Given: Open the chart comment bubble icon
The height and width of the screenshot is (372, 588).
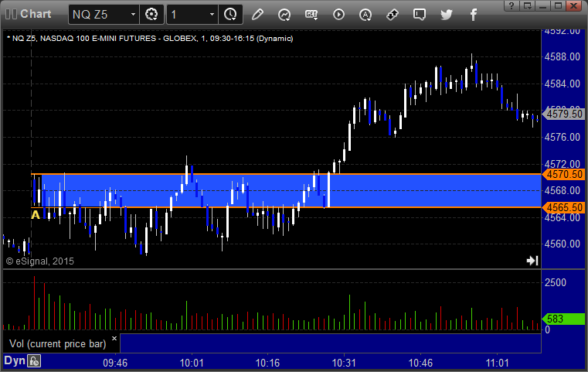Looking at the screenshot, I should point(420,15).
